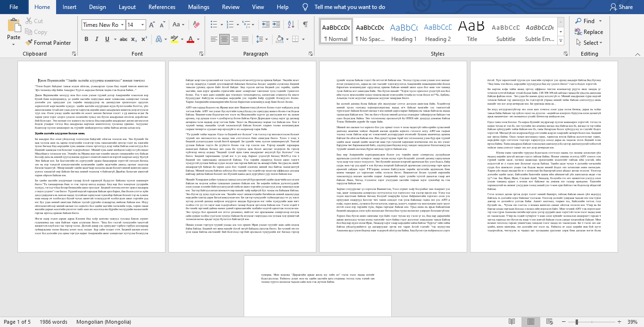Click the Show/Hide paragraph marks icon
The image size is (644, 327).
coord(305,25)
